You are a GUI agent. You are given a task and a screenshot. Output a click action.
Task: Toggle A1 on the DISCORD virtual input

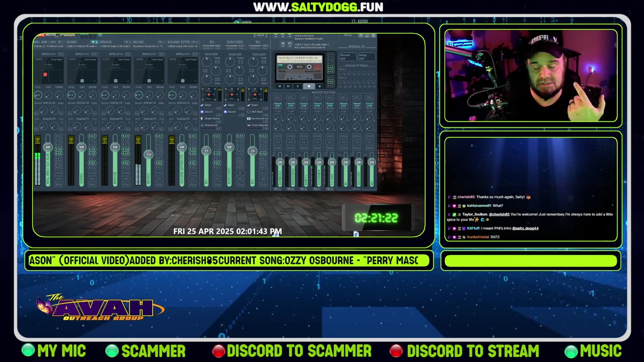point(240,136)
